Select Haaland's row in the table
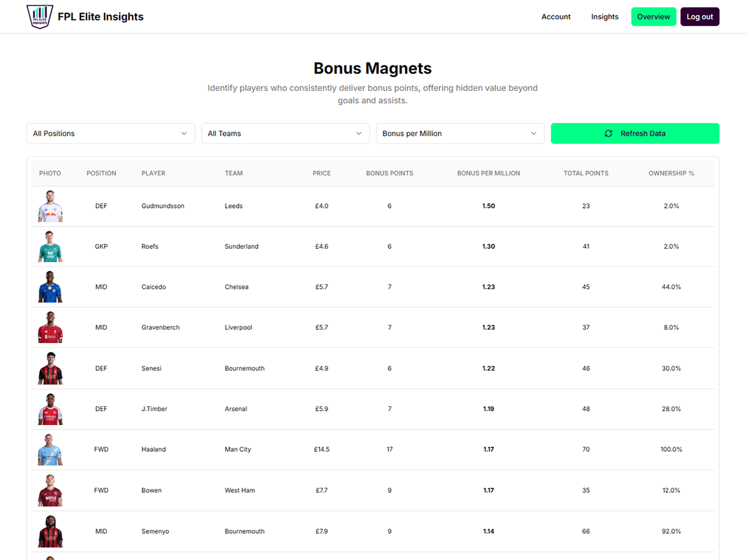Screen dimensions: 747x560 pos(374,449)
